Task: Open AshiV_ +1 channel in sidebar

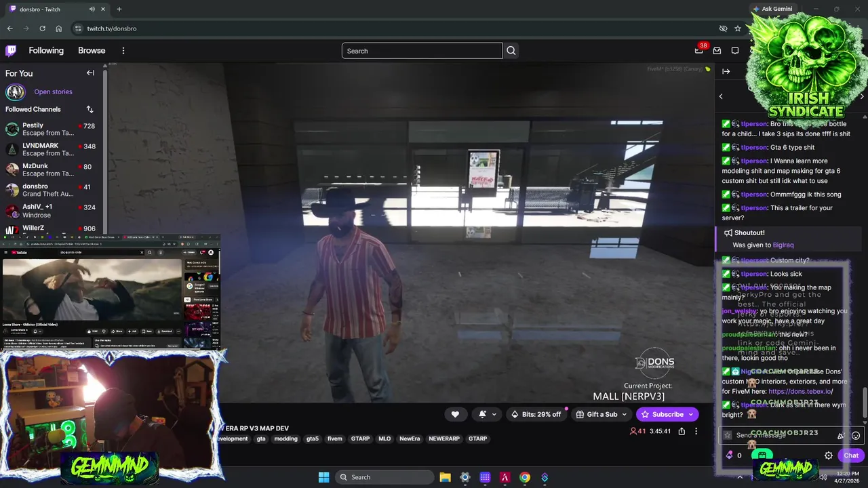Action: pos(51,211)
